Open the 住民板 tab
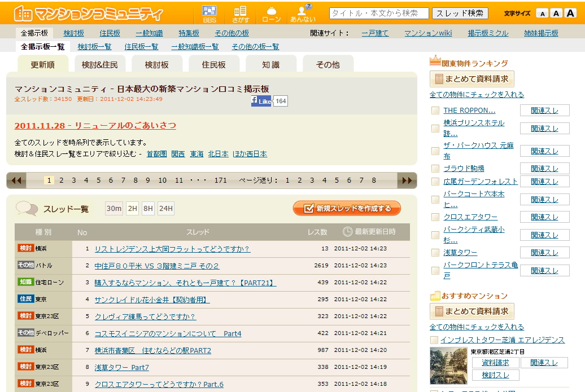 [214, 64]
